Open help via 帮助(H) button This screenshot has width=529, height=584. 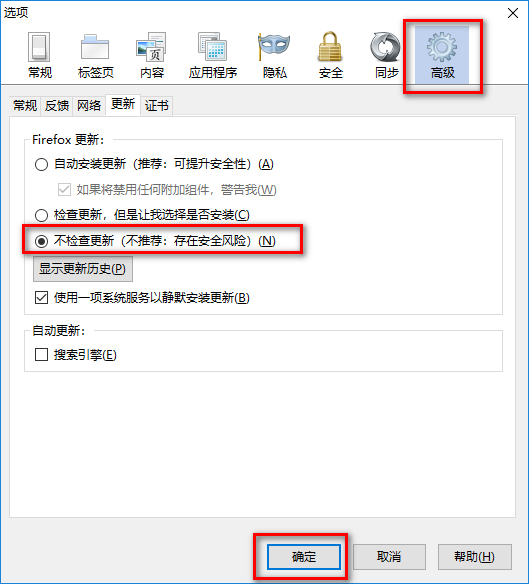[474, 557]
